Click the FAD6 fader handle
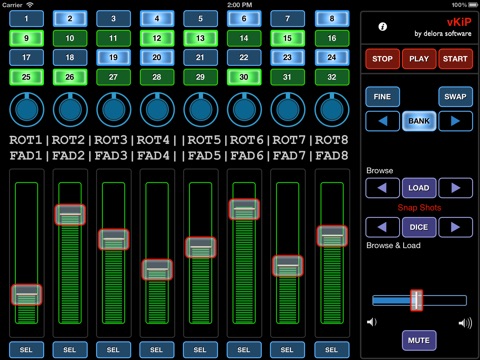The image size is (480, 360). coord(244,209)
